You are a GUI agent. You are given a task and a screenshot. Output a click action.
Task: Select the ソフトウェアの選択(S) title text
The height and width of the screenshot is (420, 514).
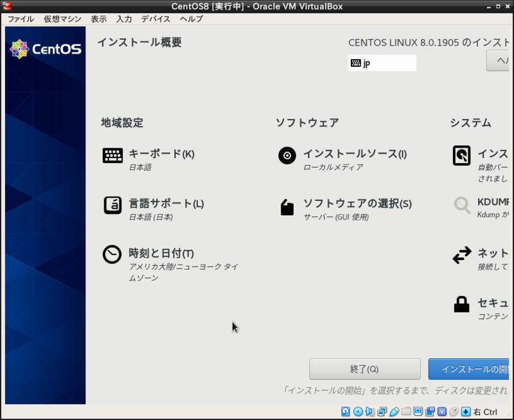(357, 204)
